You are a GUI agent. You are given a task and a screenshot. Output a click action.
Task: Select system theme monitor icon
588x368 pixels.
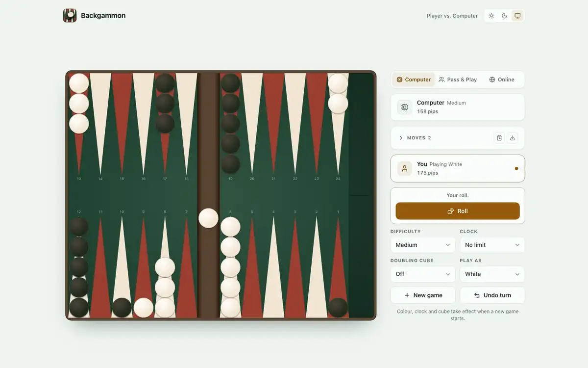[517, 16]
